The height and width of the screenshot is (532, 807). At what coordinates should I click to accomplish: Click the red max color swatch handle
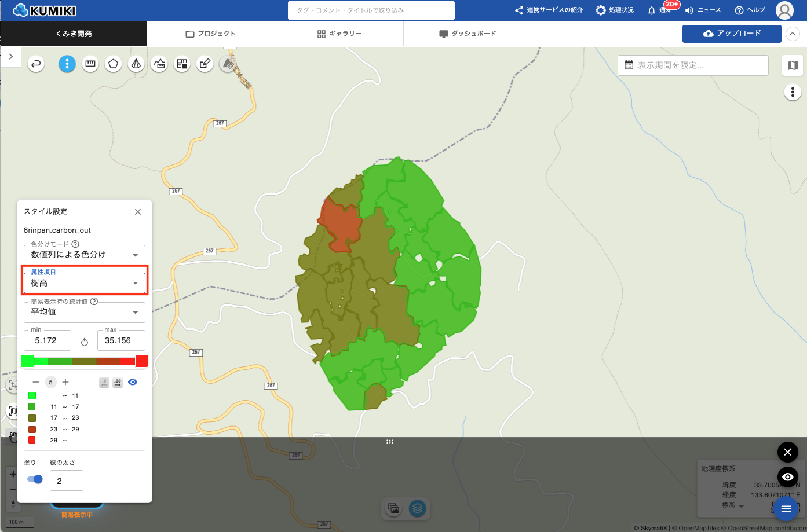pos(141,361)
